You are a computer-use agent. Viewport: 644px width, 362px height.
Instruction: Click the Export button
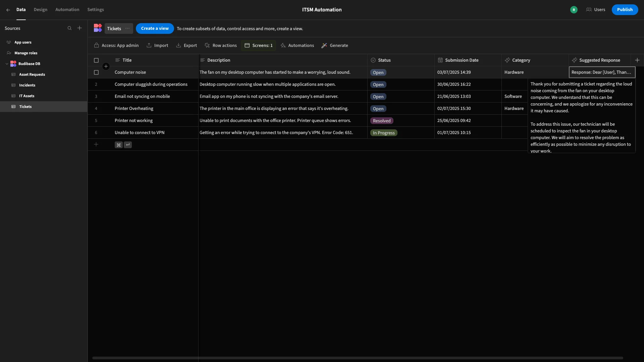pos(186,46)
